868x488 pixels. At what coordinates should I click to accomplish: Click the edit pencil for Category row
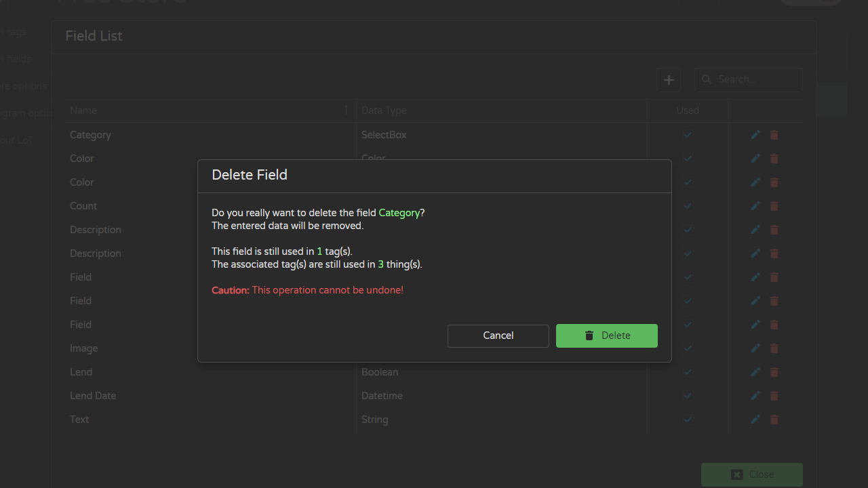(755, 135)
